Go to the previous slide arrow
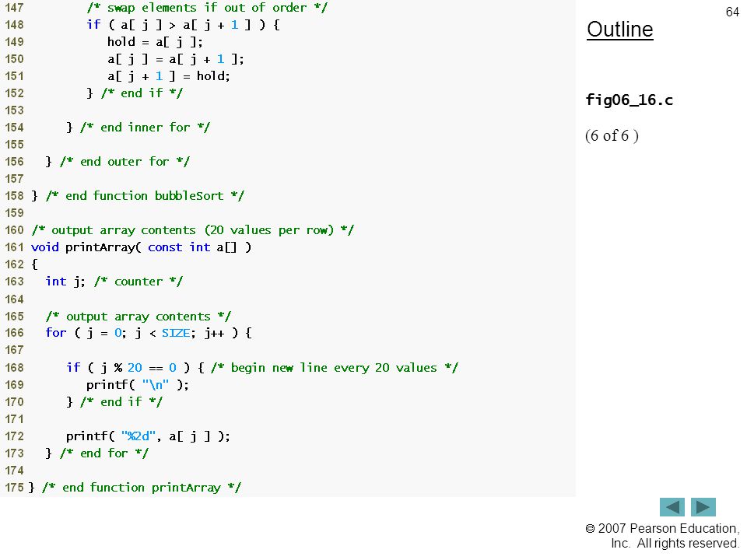This screenshot has width=747, height=560. pos(672,507)
